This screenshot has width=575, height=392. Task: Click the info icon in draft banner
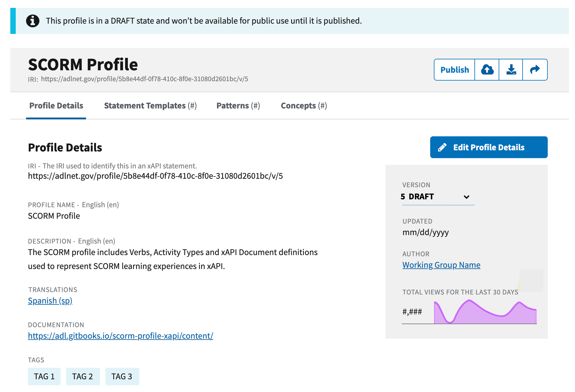(x=33, y=21)
